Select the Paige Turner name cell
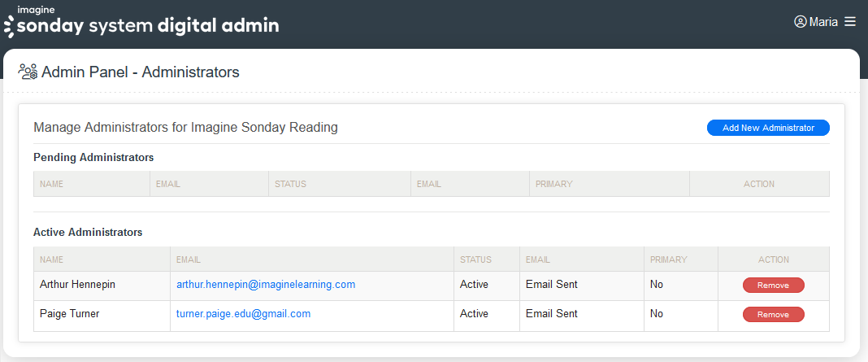This screenshot has width=868, height=362. point(69,314)
